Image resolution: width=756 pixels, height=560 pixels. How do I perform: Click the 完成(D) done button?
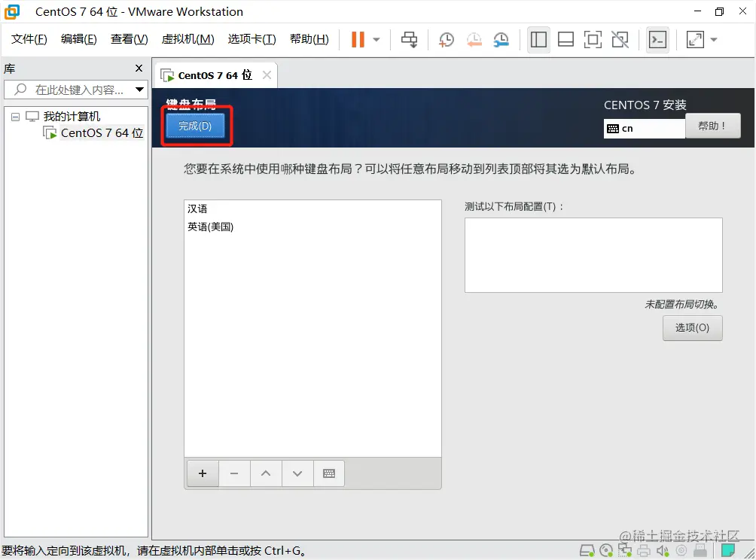(195, 126)
